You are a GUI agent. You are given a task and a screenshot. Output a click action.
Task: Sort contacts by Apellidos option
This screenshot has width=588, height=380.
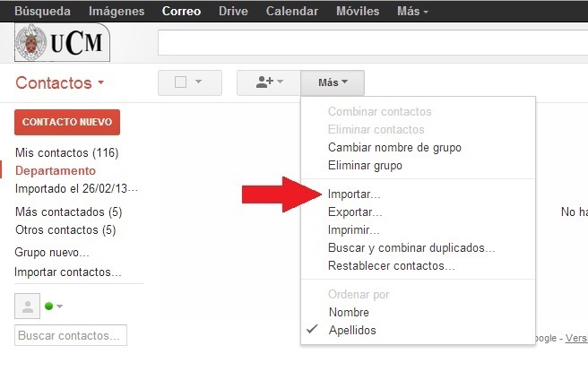pyautogui.click(x=352, y=330)
